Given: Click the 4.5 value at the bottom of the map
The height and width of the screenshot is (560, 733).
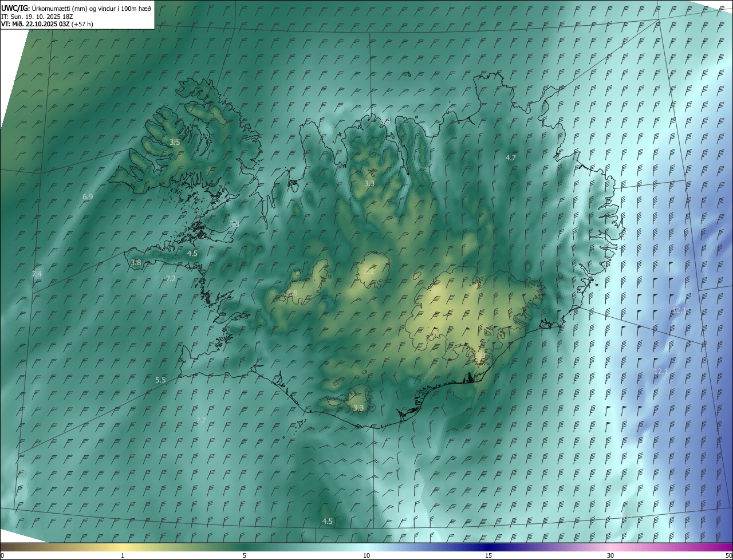Looking at the screenshot, I should point(328,521).
